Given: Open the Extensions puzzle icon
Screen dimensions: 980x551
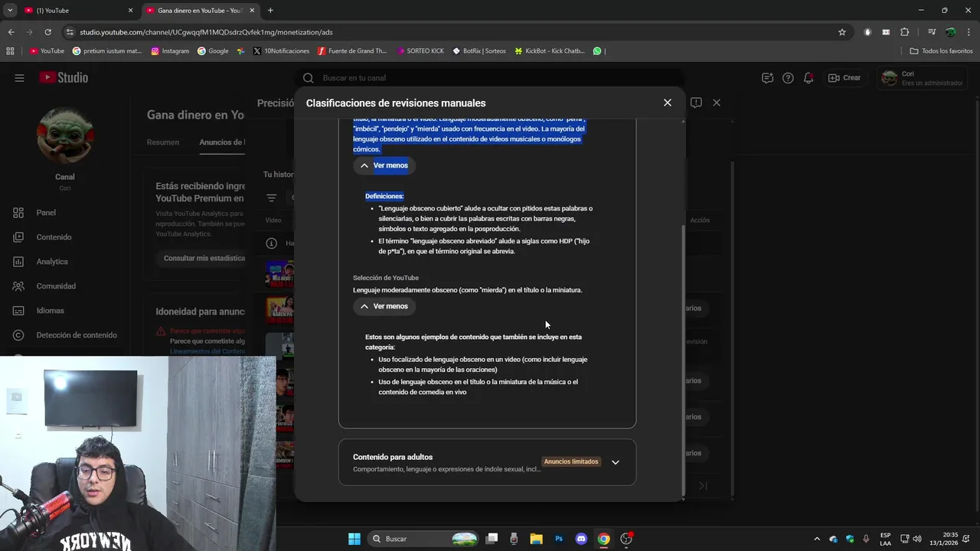Looking at the screenshot, I should pyautogui.click(x=905, y=32).
